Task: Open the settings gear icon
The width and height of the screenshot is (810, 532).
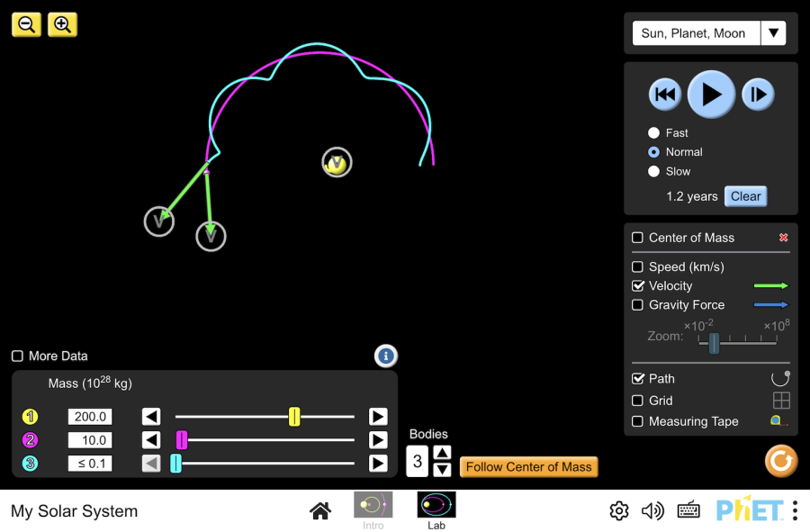Action: (618, 511)
